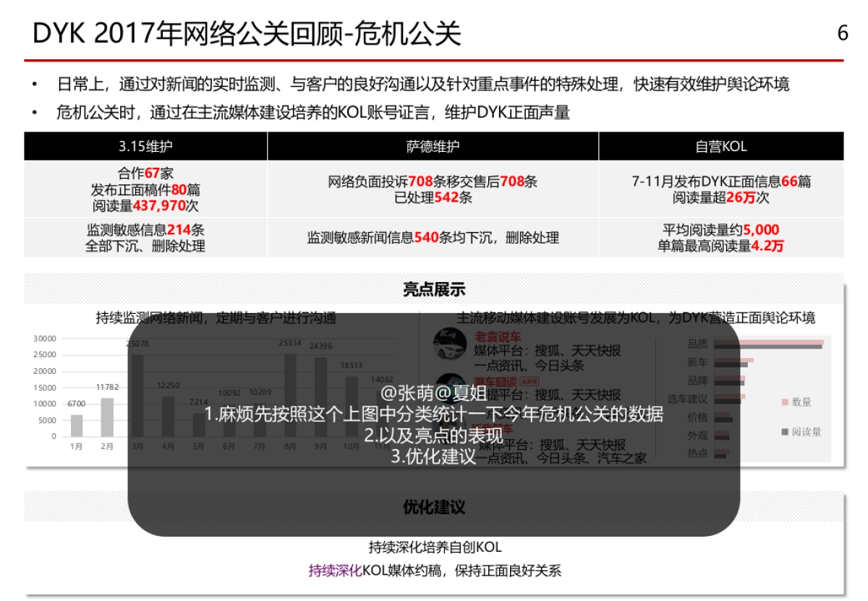This screenshot has height=601, width=868.
Task: Select the 3.15维护 table header
Action: click(146, 145)
